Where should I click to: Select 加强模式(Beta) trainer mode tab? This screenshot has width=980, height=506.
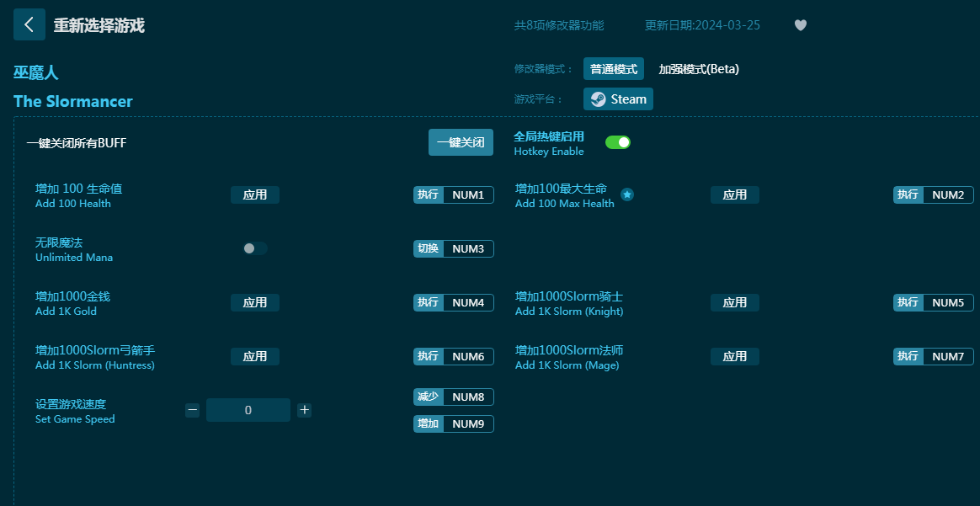[699, 69]
